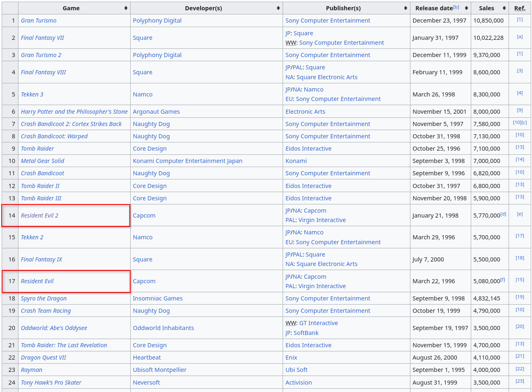
Task: Open the Gran Turismo link in row 1
Action: click(39, 21)
